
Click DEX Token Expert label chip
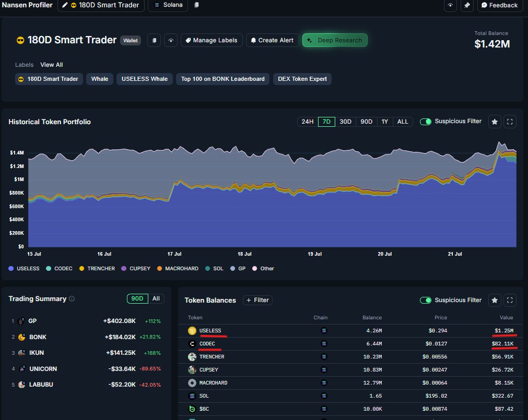[x=302, y=79]
